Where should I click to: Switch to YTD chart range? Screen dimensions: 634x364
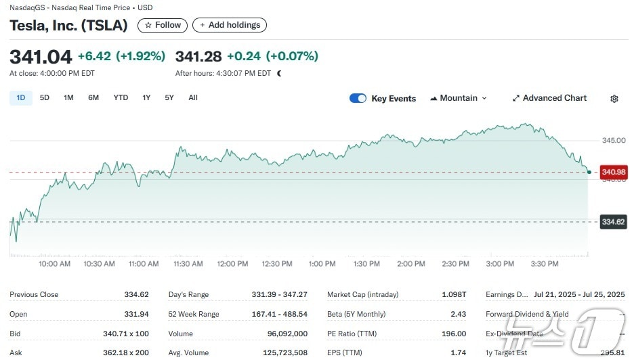(121, 97)
